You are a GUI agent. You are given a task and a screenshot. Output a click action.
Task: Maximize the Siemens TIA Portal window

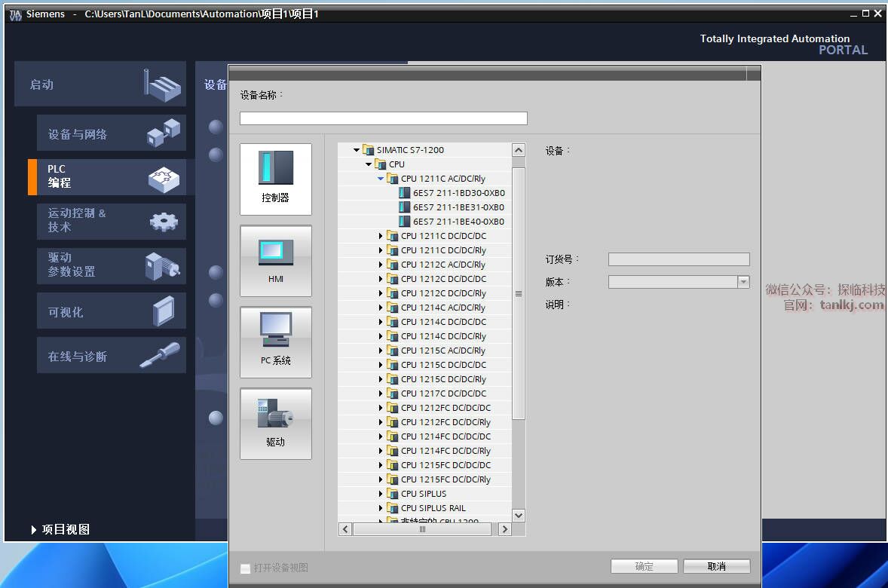point(865,14)
